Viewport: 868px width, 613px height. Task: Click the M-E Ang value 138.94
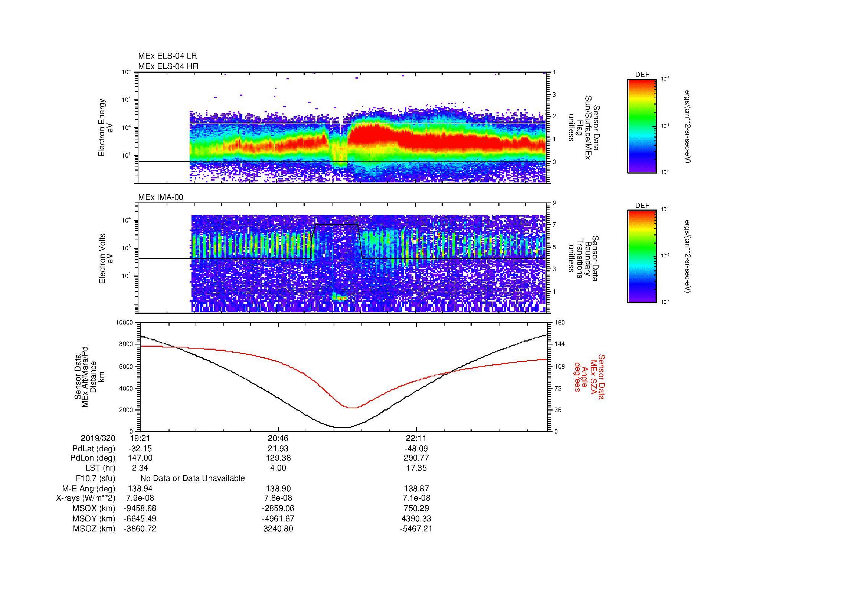pos(140,489)
